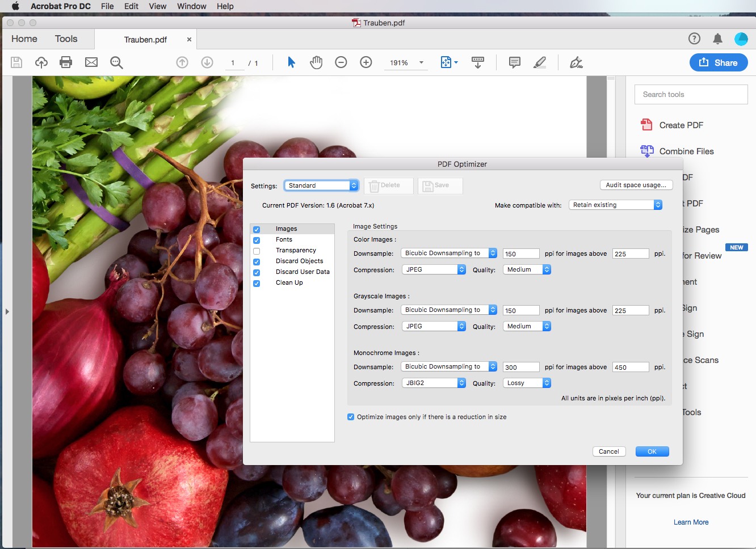Open the Acrobat Pro DC menu
This screenshot has height=549, width=756.
(x=61, y=6)
